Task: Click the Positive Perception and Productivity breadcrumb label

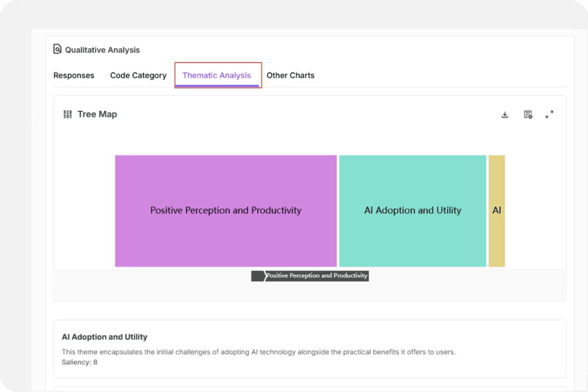Action: 316,276
